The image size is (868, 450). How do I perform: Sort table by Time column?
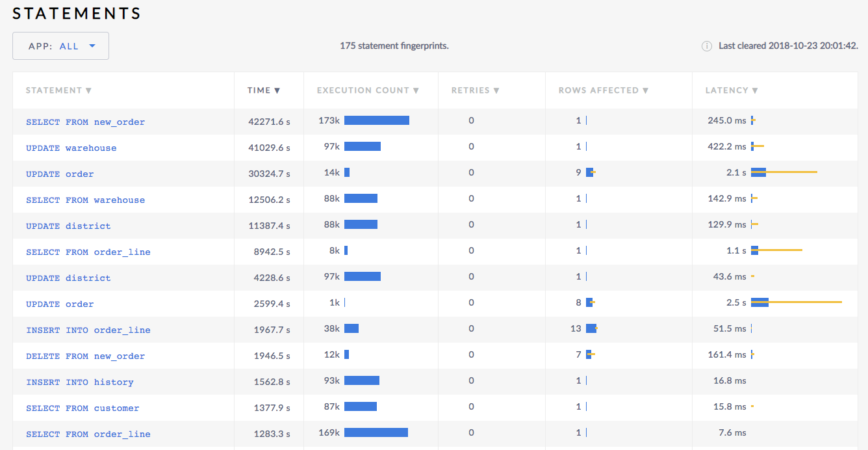263,90
